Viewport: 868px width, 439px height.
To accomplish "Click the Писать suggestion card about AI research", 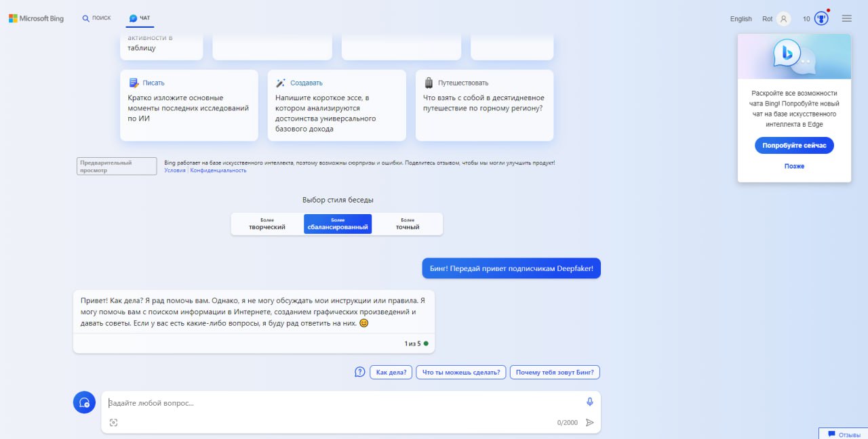I will pyautogui.click(x=189, y=105).
